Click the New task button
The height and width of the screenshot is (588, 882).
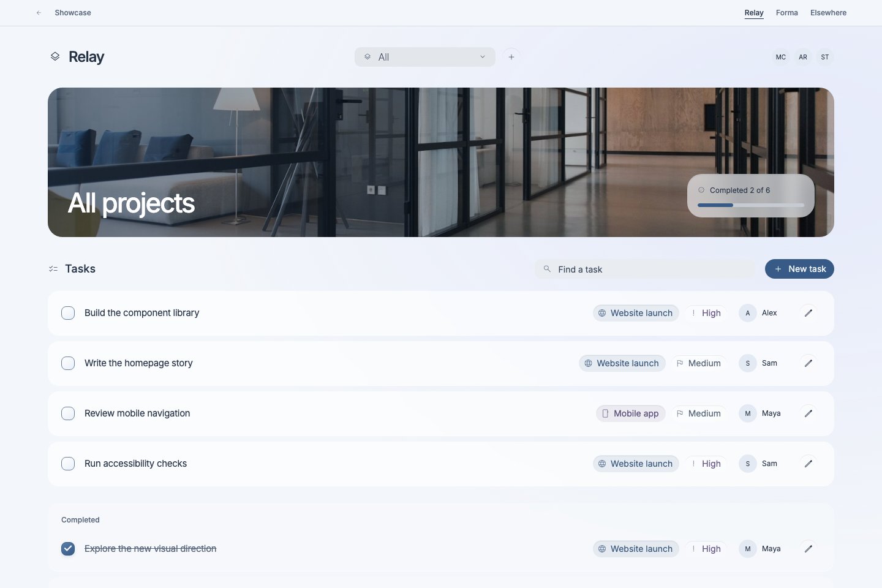(799, 269)
